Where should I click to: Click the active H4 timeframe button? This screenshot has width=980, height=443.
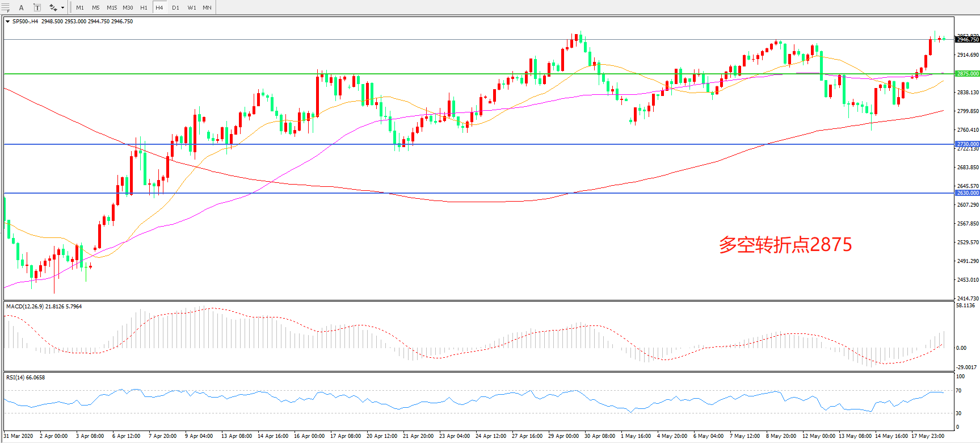[159, 7]
